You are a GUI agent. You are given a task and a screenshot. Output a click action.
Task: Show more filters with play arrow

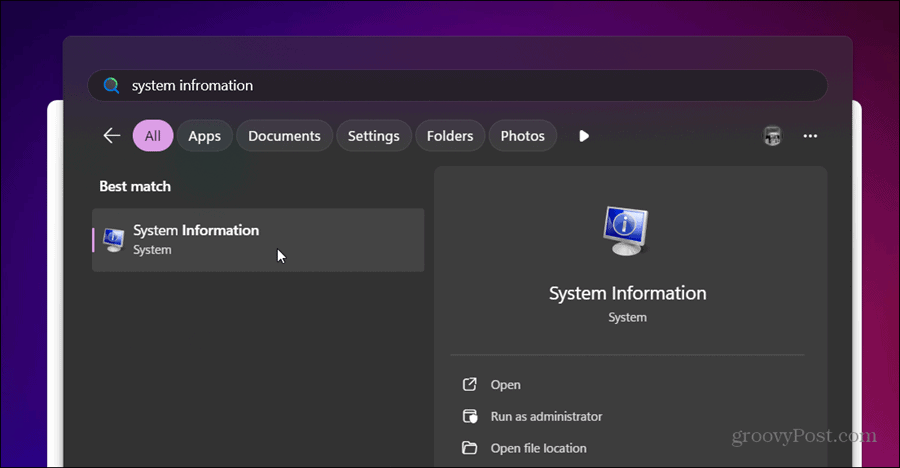[584, 136]
